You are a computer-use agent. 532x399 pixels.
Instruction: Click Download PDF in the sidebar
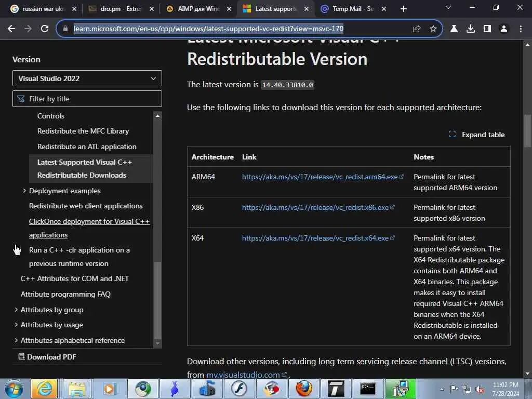[47, 357]
